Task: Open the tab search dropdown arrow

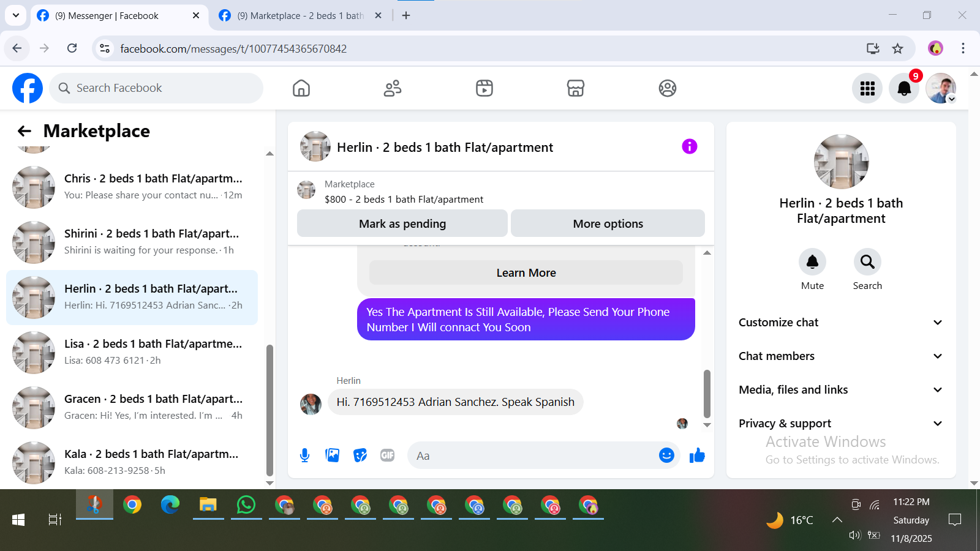Action: coord(15,15)
